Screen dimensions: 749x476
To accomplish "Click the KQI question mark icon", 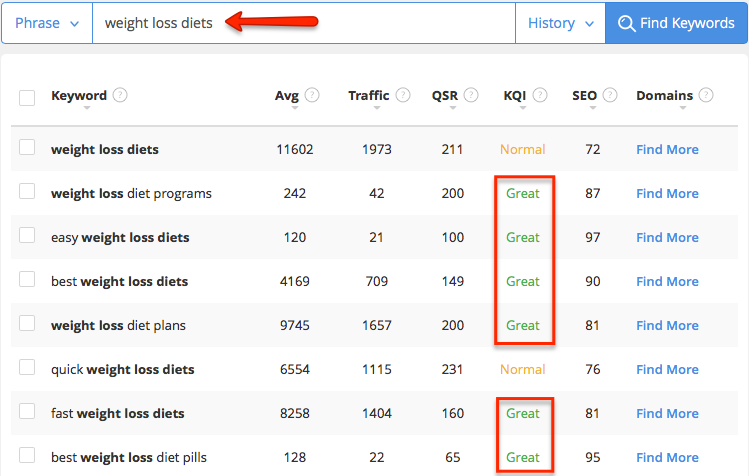I will [x=540, y=95].
